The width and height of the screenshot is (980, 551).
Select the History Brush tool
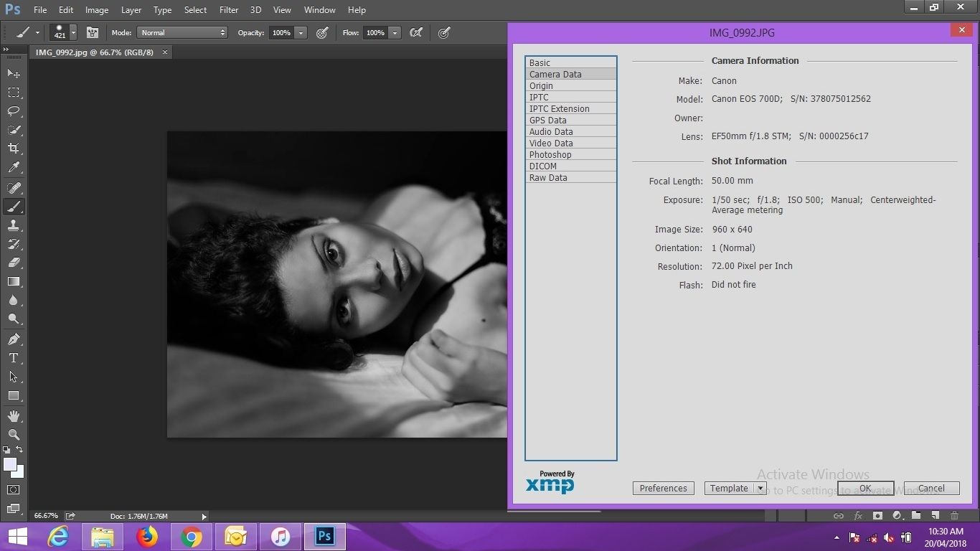coord(14,244)
